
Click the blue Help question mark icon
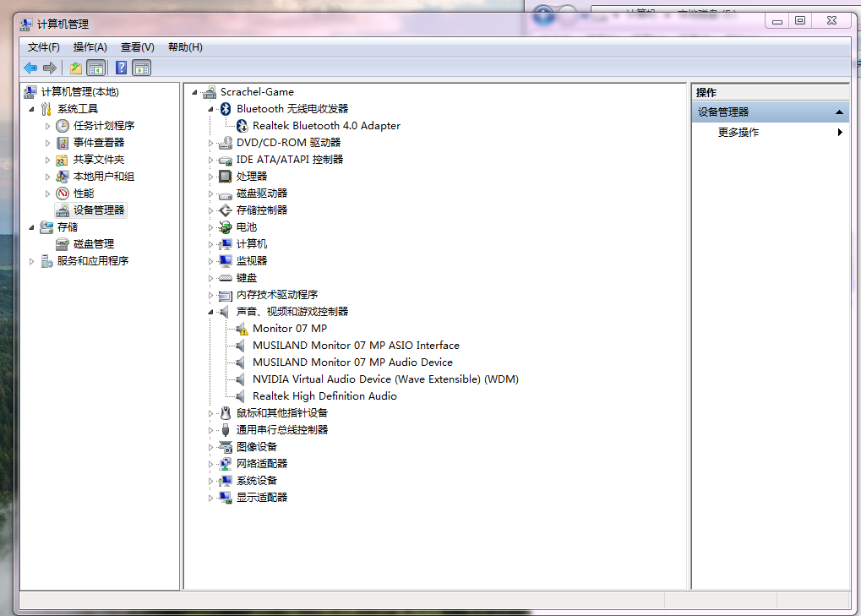121,68
